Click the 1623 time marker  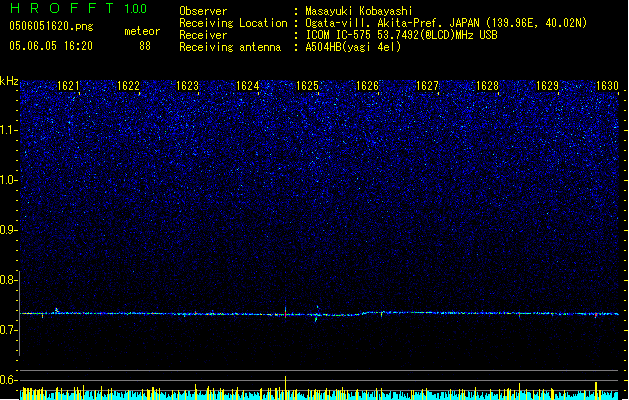pyautogui.click(x=188, y=85)
